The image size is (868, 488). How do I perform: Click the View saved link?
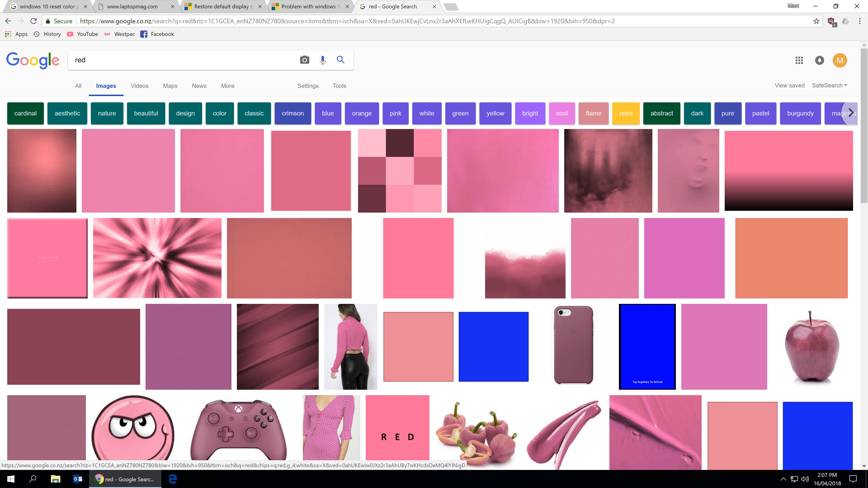tap(789, 86)
